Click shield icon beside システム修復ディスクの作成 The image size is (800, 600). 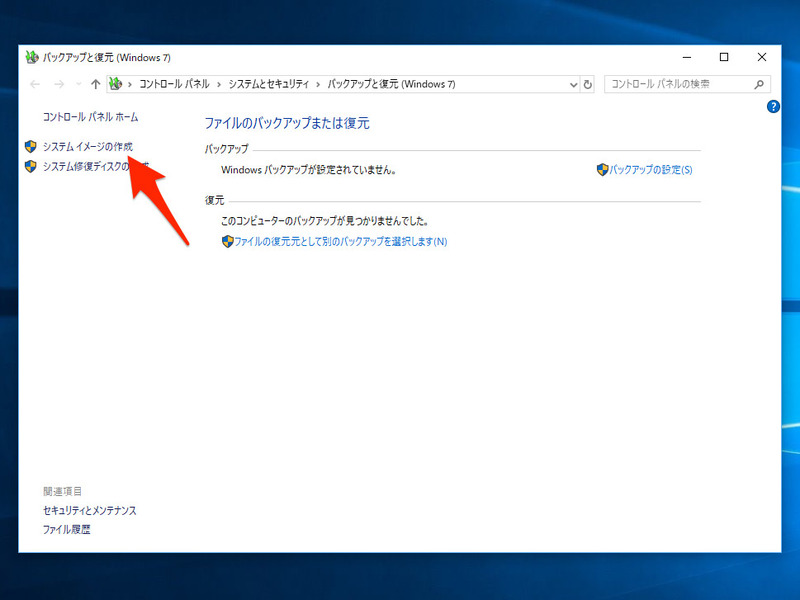point(31,166)
